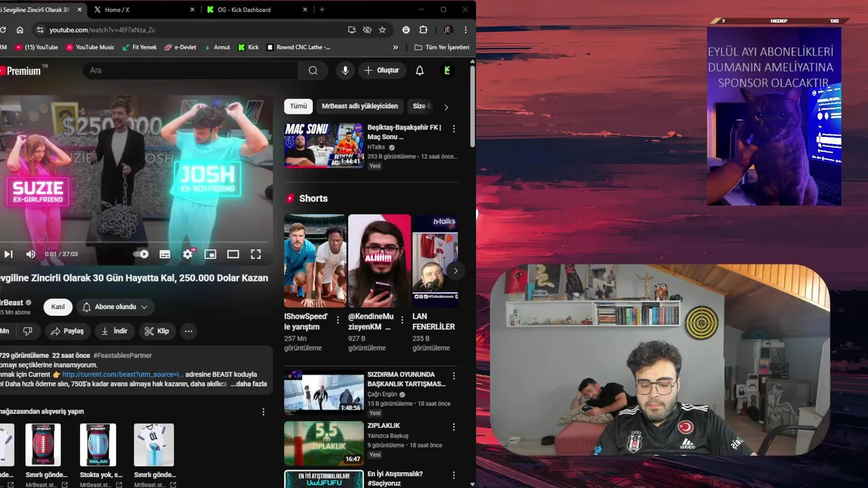Open the Chrome three-dot menu
The width and height of the screenshot is (868, 488).
465,30
